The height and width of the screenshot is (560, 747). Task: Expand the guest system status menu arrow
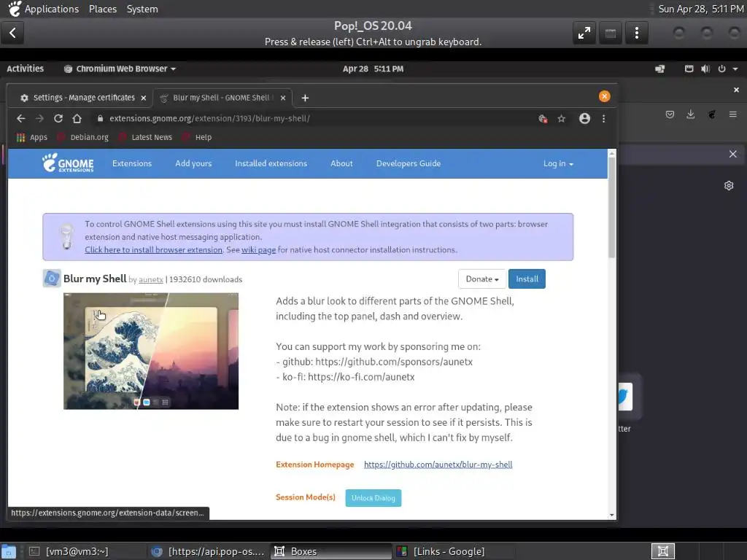(735, 69)
